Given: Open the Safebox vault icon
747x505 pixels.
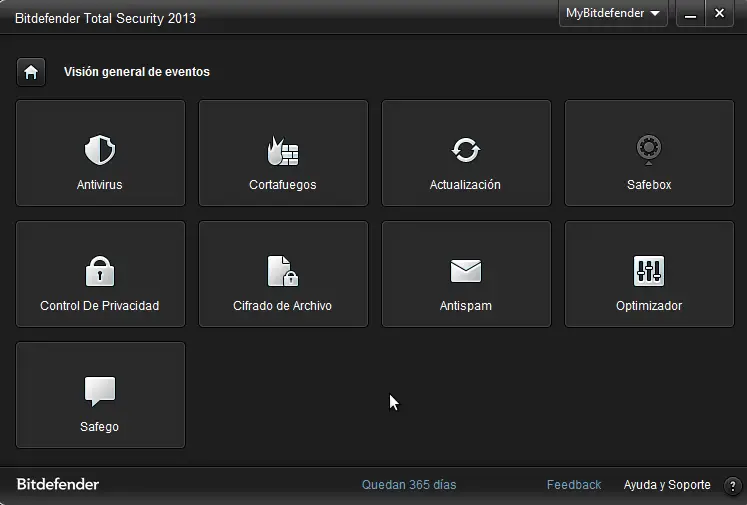Looking at the screenshot, I should pos(649,150).
